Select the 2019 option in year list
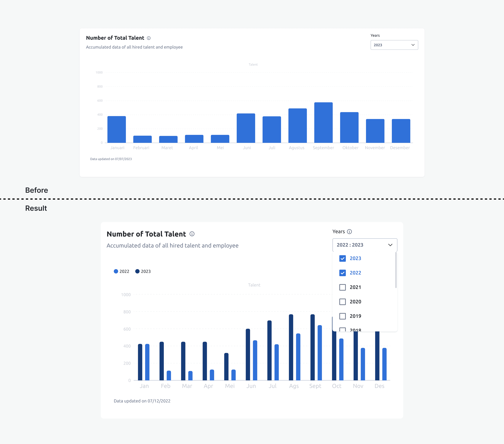The width and height of the screenshot is (504, 444). point(355,316)
